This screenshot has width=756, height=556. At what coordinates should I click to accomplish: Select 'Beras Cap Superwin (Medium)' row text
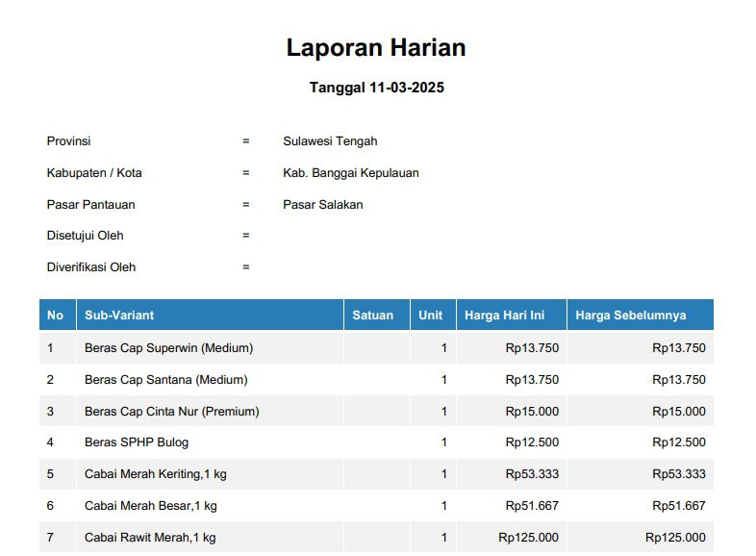[168, 348]
